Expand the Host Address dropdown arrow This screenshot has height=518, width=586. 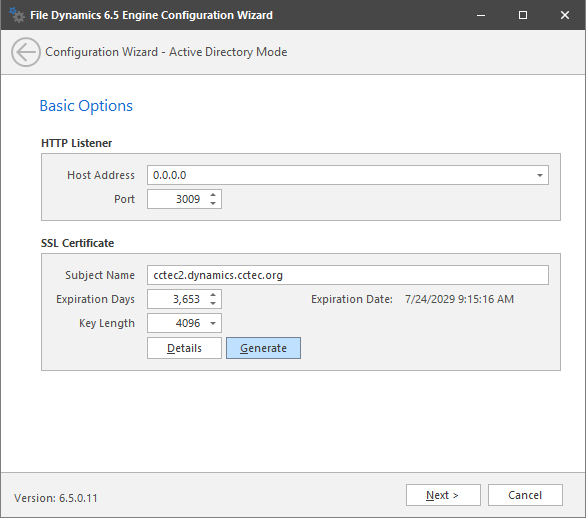(540, 175)
